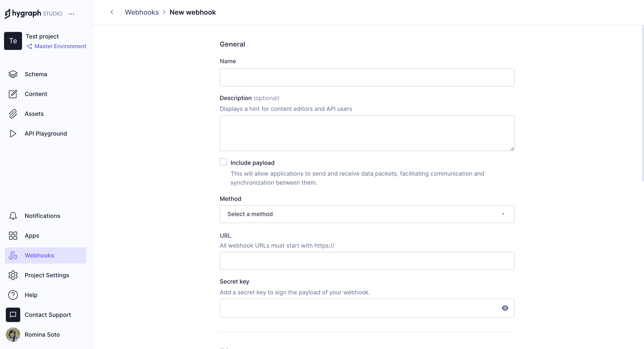Image resolution: width=644 pixels, height=349 pixels.
Task: Open the Help section
Action: coord(13,295)
